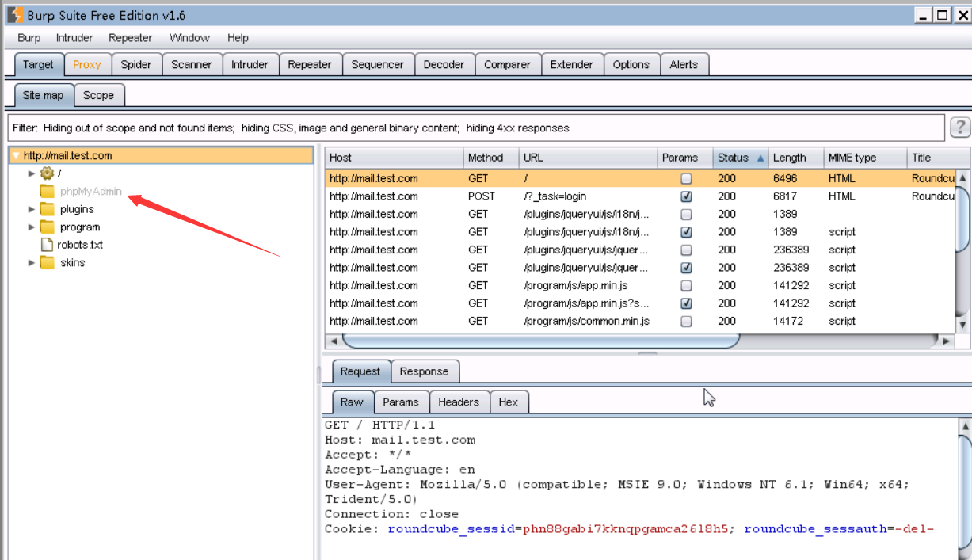
Task: Toggle Params checkbox for /?_task=login row
Action: point(686,196)
